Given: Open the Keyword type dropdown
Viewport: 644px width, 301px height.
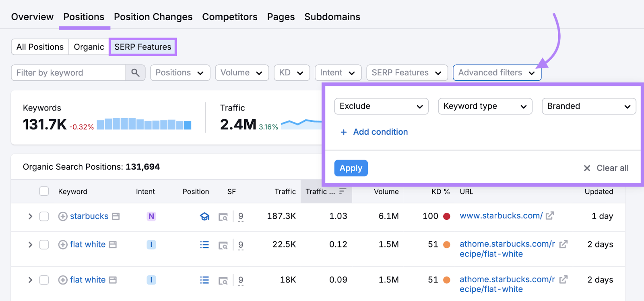Looking at the screenshot, I should tap(485, 106).
